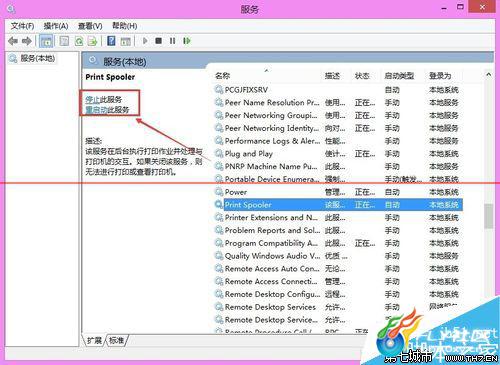This screenshot has width=500, height=365.
Task: Switch to the 扩展 tab
Action: tap(94, 340)
